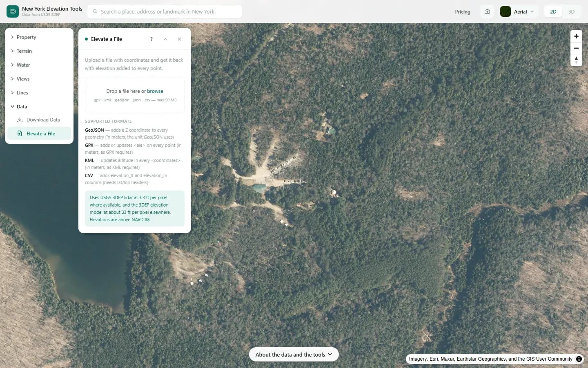Close the Elevate a File panel
This screenshot has width=588, height=368.
(179, 39)
